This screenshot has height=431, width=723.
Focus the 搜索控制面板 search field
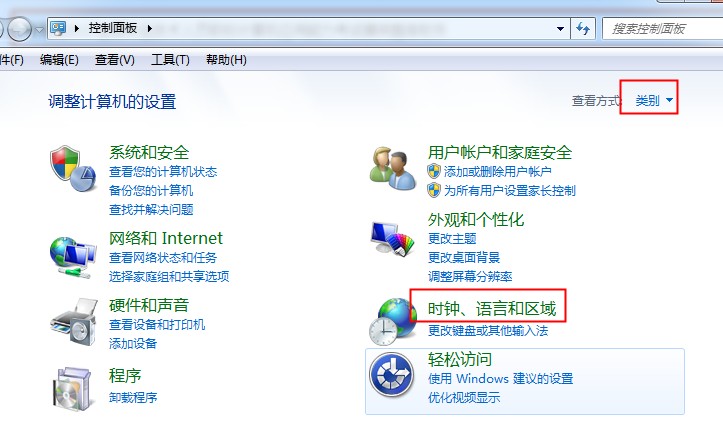663,29
